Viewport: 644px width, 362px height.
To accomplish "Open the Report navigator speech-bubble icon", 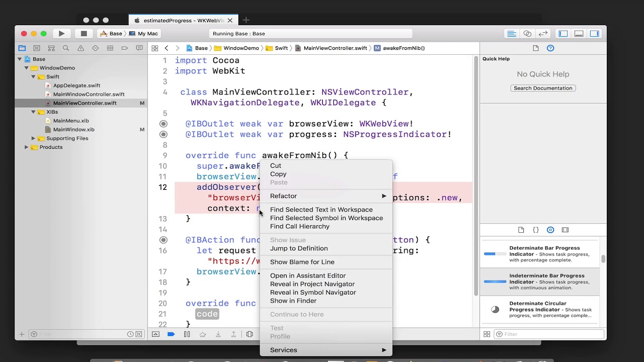I will 139,48.
